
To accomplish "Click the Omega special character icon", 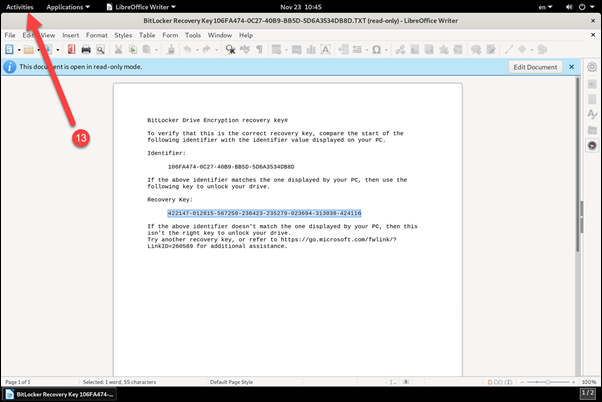I will [x=377, y=50].
